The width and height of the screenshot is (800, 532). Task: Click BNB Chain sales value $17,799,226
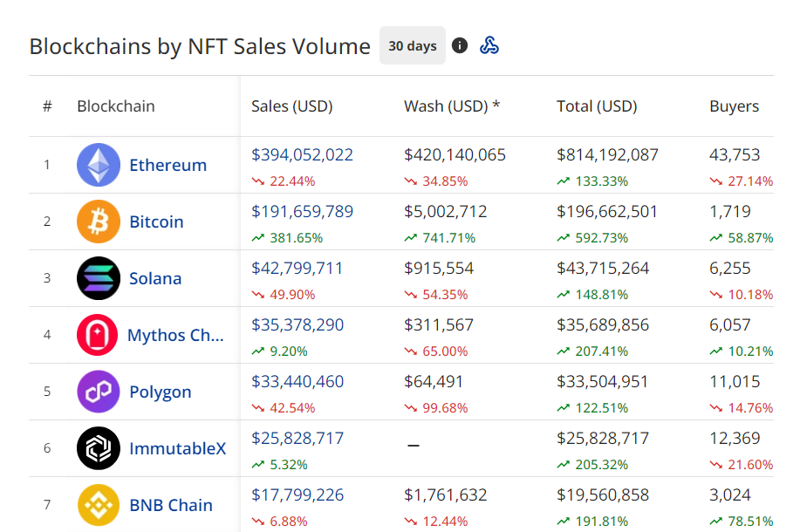[x=297, y=494]
